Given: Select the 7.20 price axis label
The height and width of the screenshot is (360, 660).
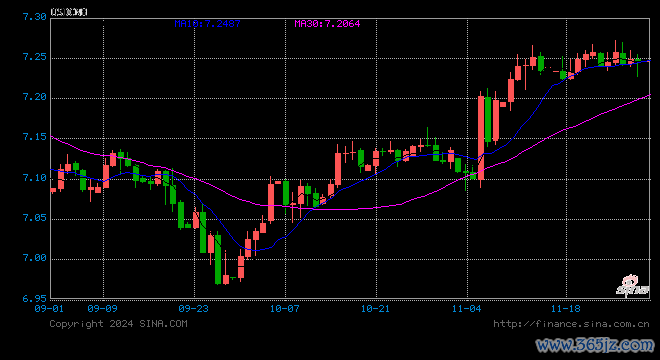Looking at the screenshot, I should point(35,97).
